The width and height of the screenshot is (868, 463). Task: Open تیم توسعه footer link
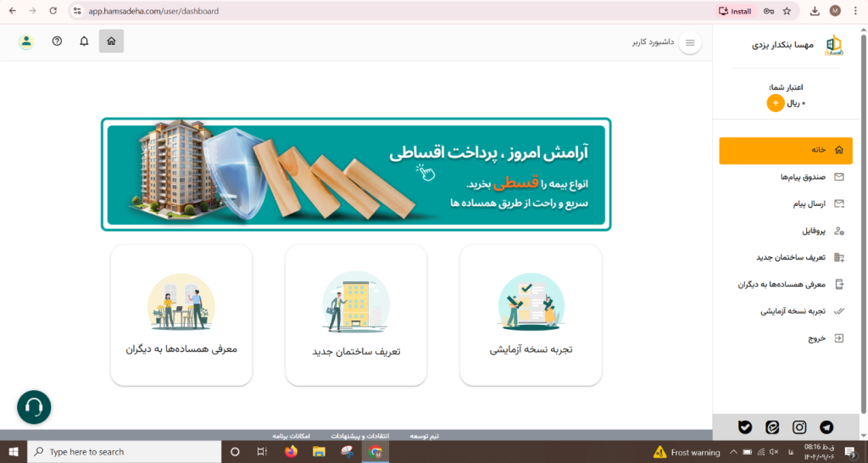(x=424, y=437)
